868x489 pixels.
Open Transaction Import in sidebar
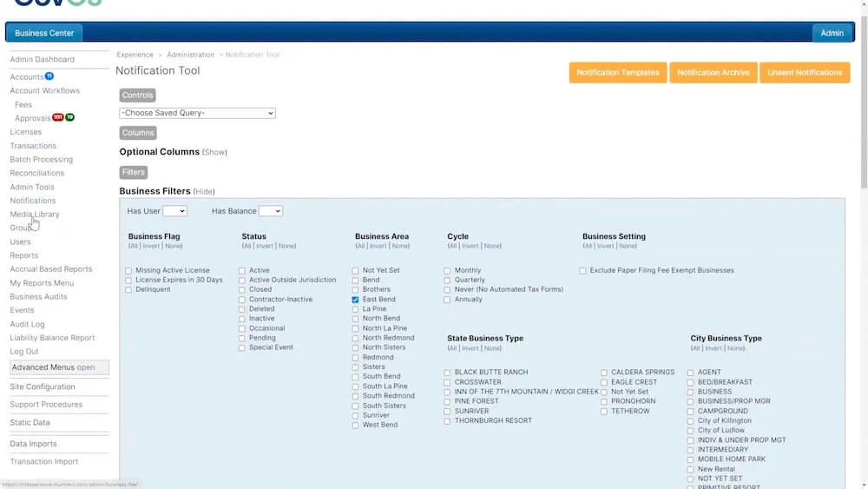click(x=43, y=461)
